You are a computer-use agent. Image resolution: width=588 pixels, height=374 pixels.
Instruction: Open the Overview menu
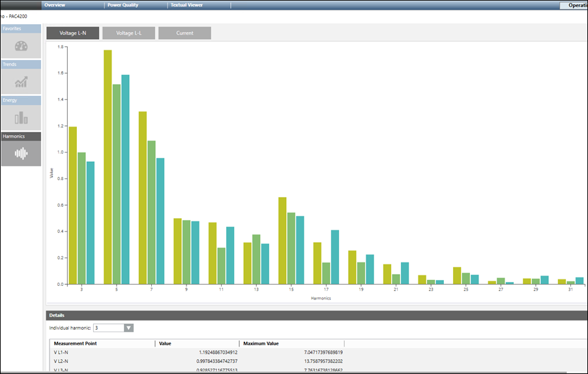pos(55,5)
